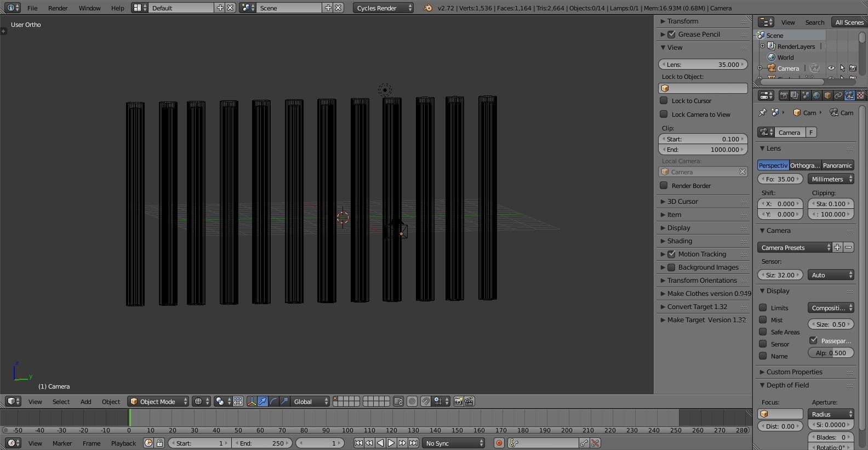The height and width of the screenshot is (450, 868).
Task: Open the Millimeters lens unit dropdown
Action: click(x=831, y=179)
